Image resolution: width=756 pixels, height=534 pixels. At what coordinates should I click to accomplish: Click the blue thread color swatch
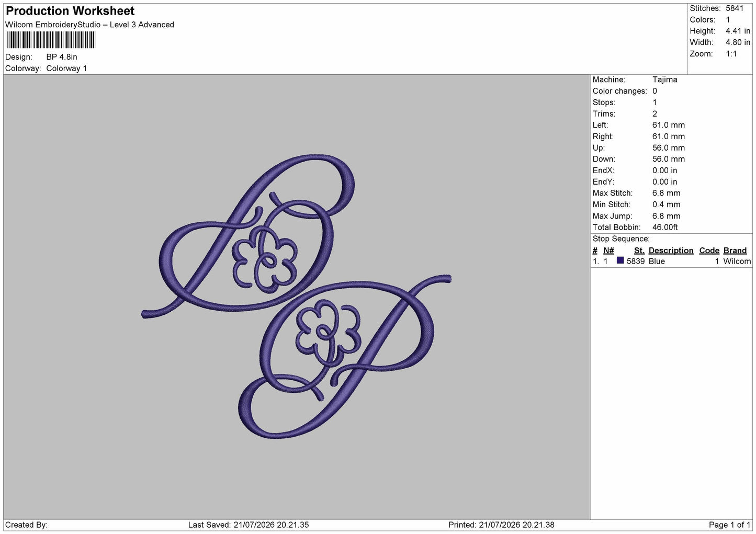click(x=620, y=260)
